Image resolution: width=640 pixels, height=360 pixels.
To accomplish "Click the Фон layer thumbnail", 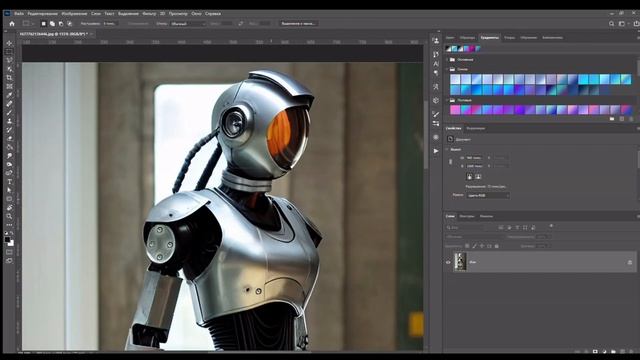I will click(460, 262).
